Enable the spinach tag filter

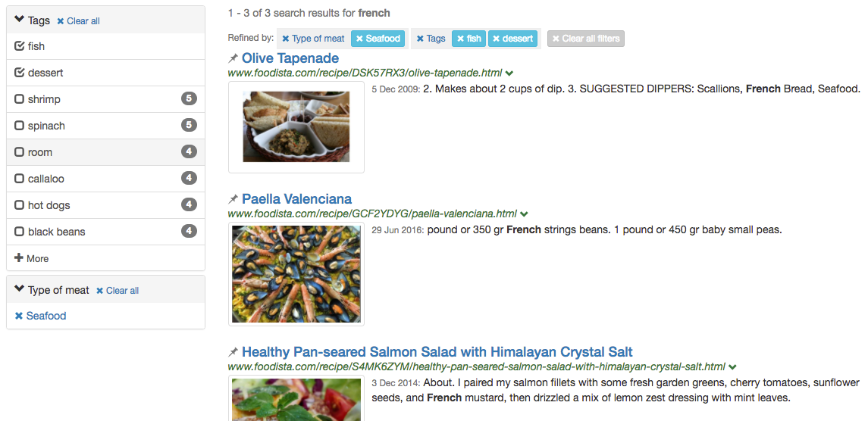[x=20, y=126]
